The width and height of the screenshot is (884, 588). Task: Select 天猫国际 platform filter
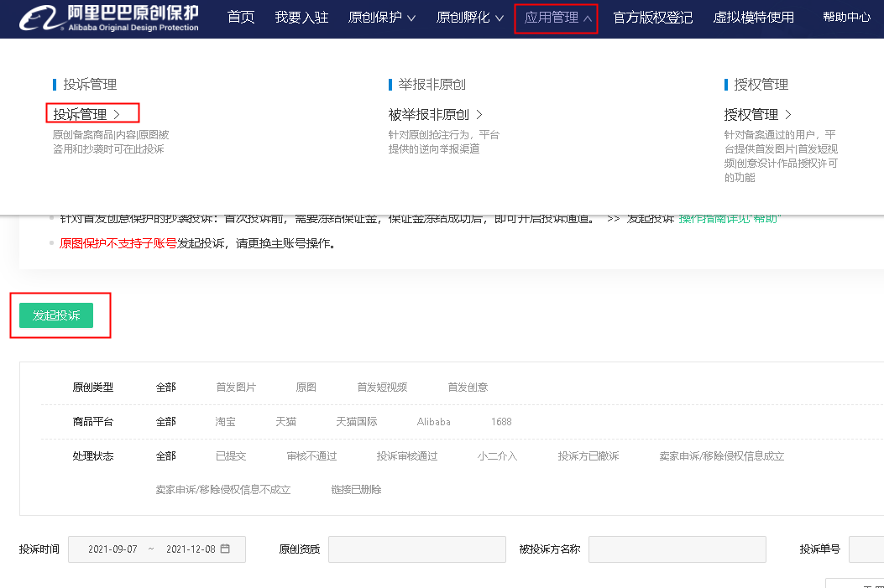[x=357, y=422]
